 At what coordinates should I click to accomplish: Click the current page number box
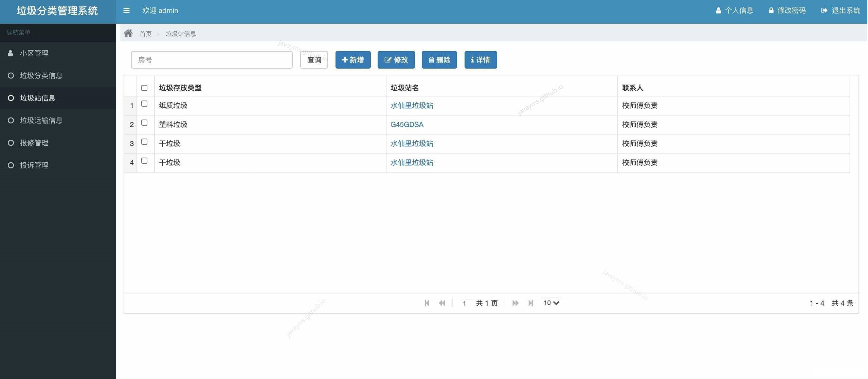465,303
